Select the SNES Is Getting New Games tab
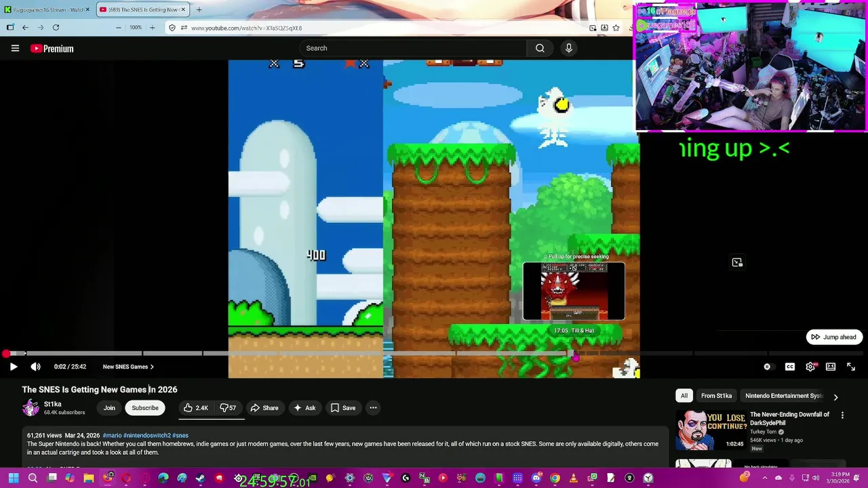868x488 pixels. click(144, 9)
